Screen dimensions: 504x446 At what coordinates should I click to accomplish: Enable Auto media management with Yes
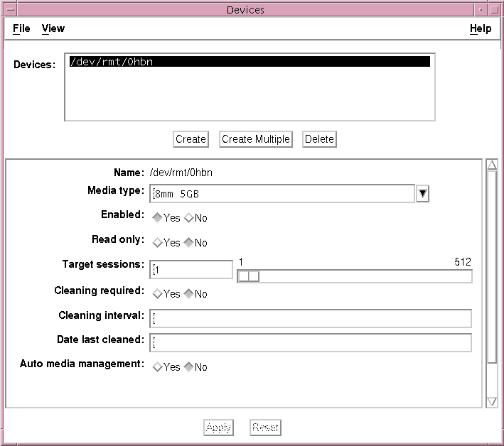coord(158,367)
